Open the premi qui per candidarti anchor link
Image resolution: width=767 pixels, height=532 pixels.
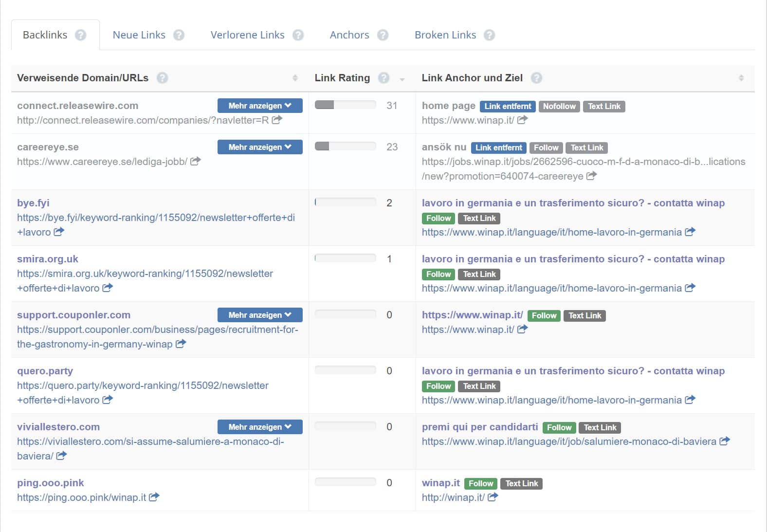(x=480, y=427)
